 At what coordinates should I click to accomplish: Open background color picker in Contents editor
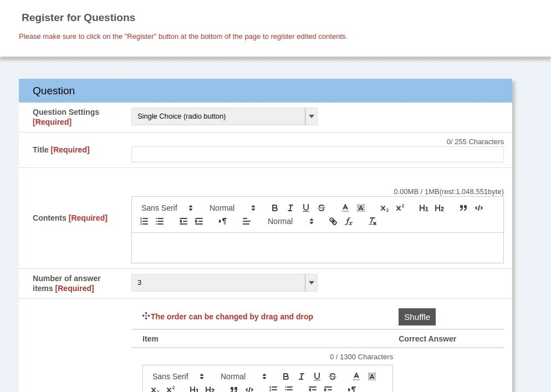(361, 208)
